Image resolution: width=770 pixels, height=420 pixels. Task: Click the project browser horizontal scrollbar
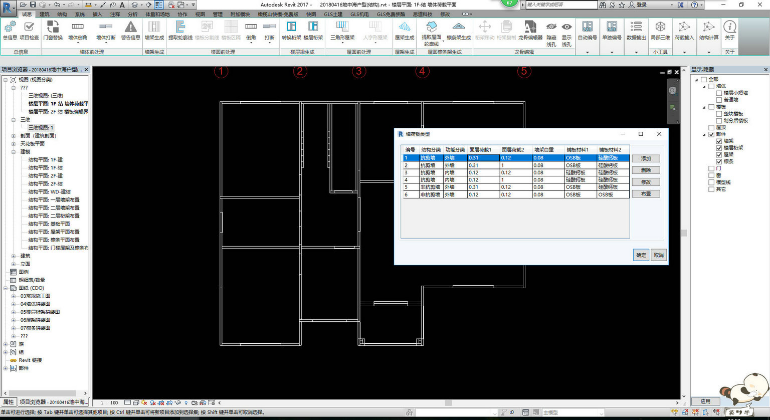[44, 393]
